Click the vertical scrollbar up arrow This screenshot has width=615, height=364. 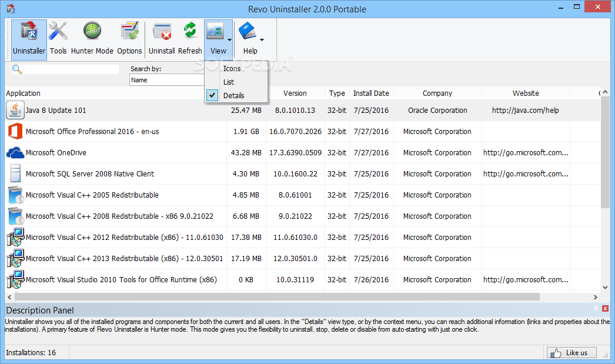point(605,92)
